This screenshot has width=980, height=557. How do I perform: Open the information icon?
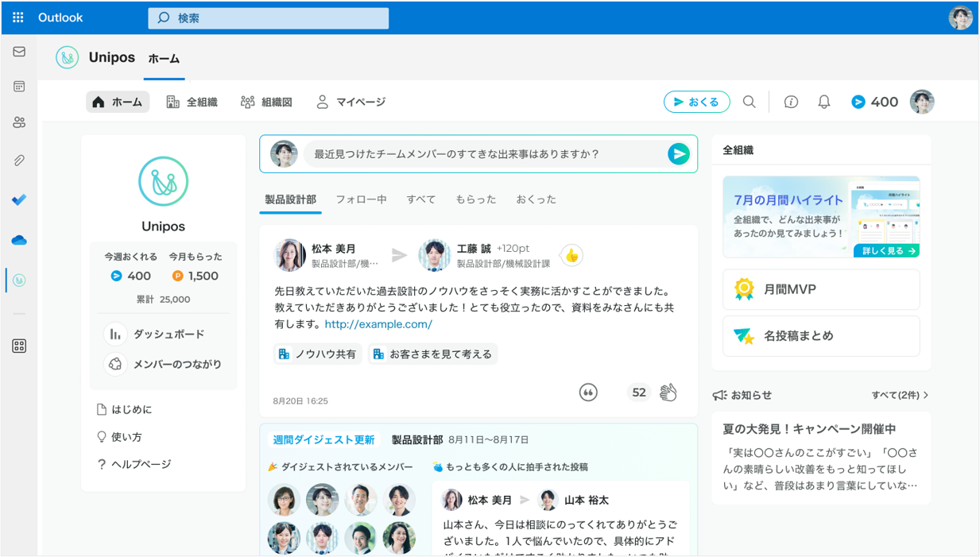pyautogui.click(x=791, y=102)
